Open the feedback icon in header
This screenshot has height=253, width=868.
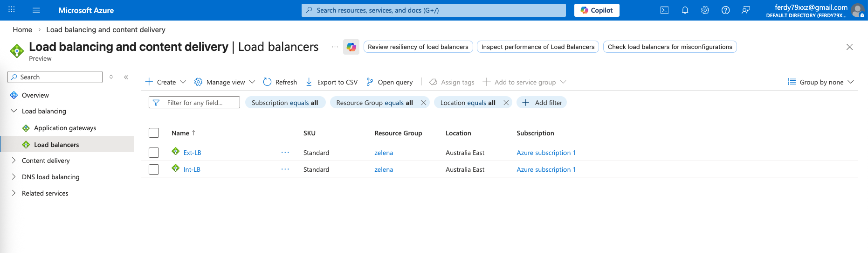[745, 10]
